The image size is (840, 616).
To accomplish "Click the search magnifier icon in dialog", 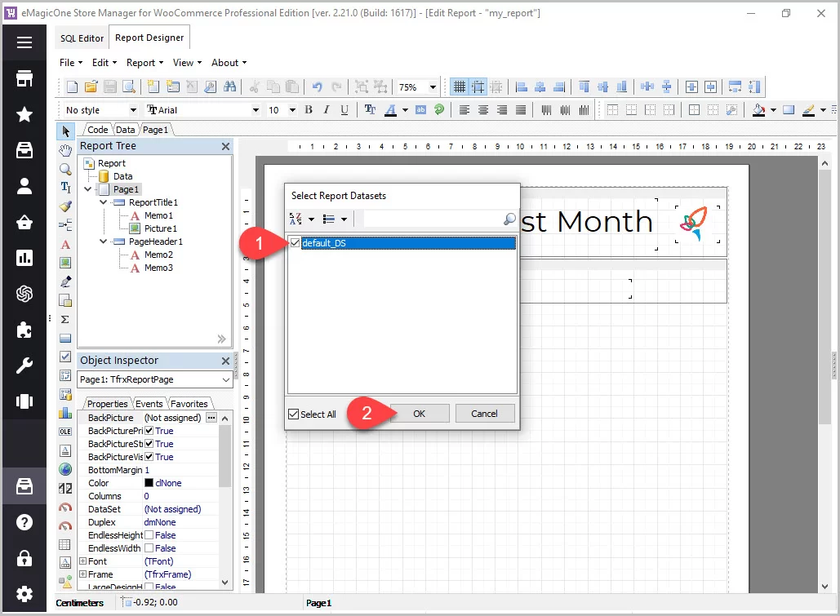I will pyautogui.click(x=509, y=219).
